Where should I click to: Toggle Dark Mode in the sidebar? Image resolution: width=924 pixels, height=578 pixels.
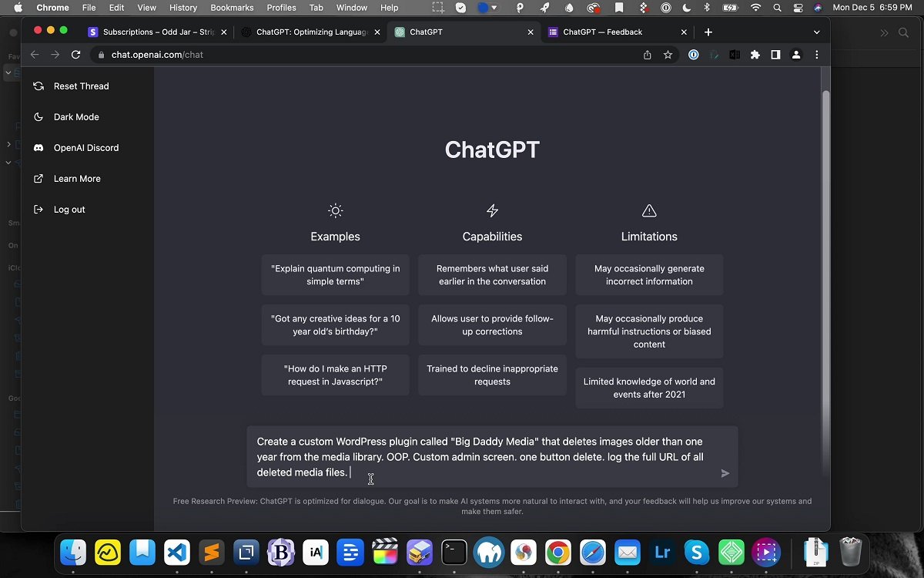[x=75, y=117]
